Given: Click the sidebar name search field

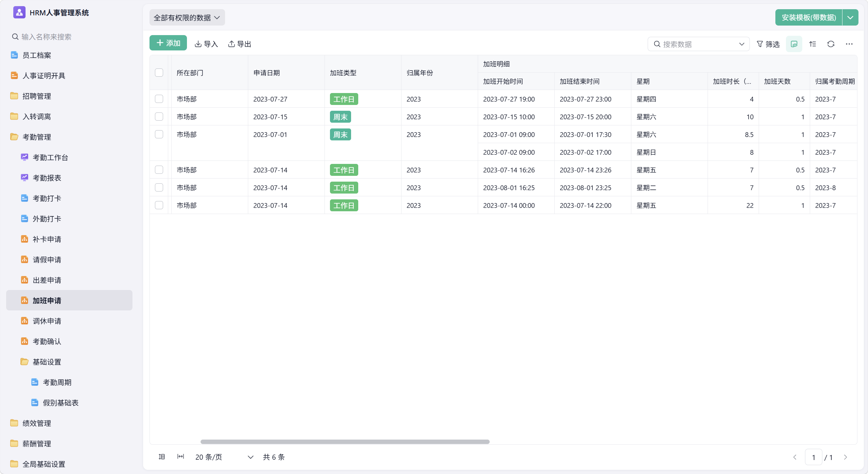Looking at the screenshot, I should [x=69, y=37].
